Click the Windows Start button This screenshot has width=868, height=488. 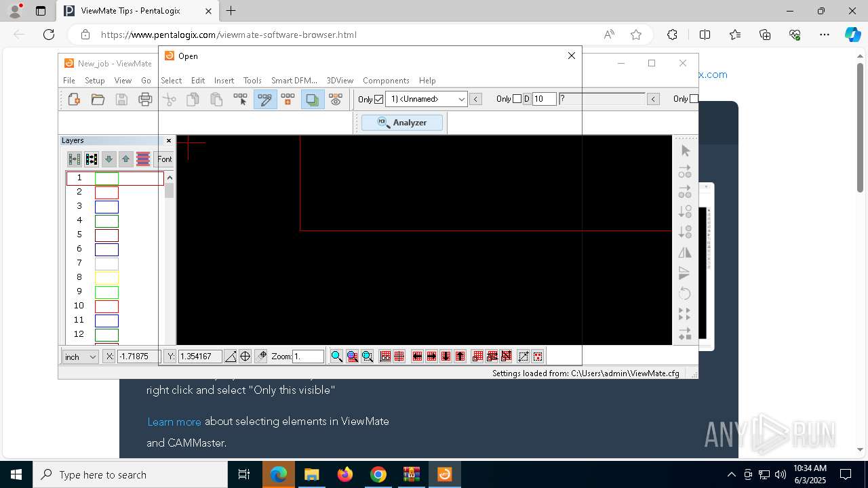tap(16, 474)
